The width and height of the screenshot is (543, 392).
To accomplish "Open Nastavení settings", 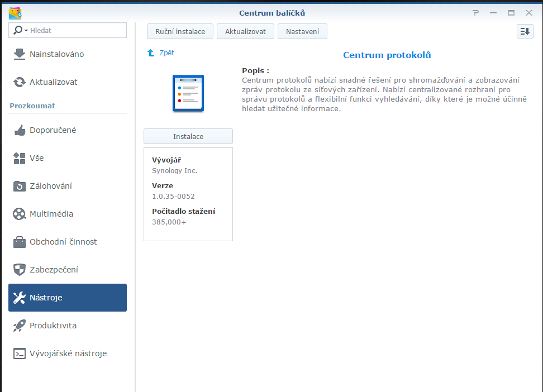I will click(302, 32).
